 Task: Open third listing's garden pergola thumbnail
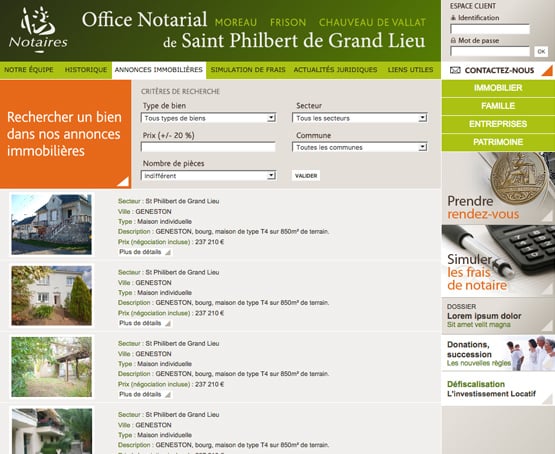(x=51, y=367)
